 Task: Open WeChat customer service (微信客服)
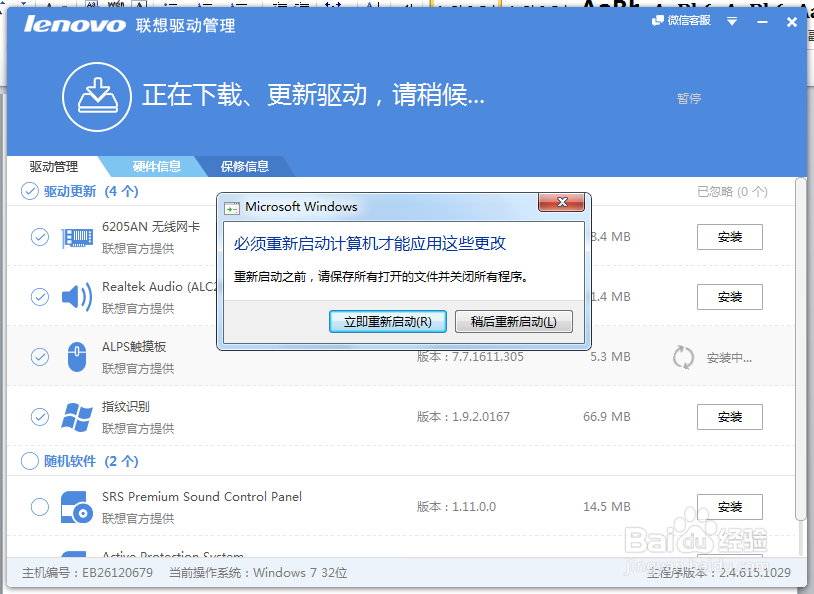coord(681,20)
